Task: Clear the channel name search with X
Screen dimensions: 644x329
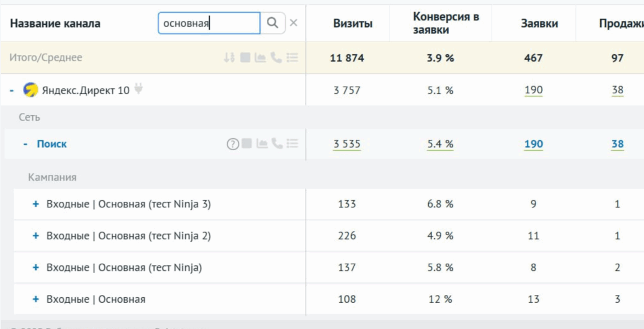Action: (294, 23)
